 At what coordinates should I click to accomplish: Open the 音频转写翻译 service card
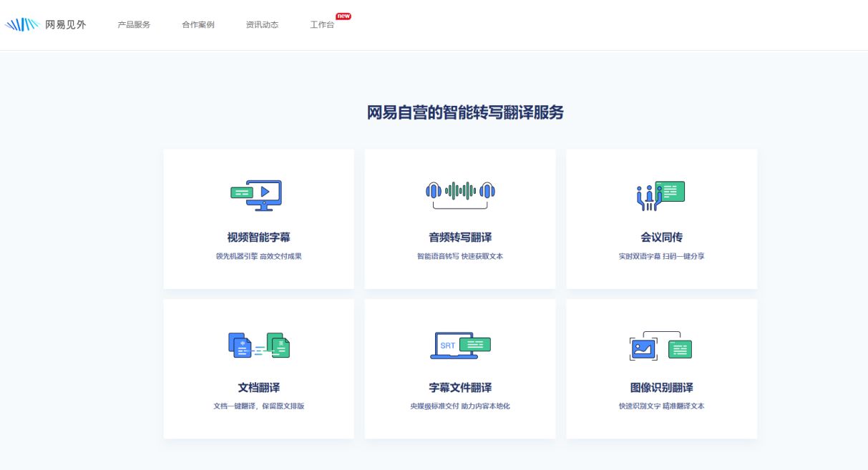tap(460, 219)
